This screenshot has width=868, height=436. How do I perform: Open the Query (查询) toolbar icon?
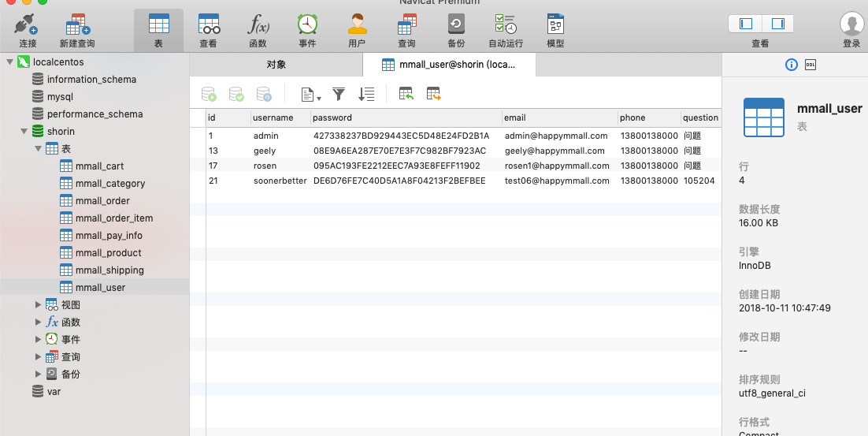coord(407,31)
